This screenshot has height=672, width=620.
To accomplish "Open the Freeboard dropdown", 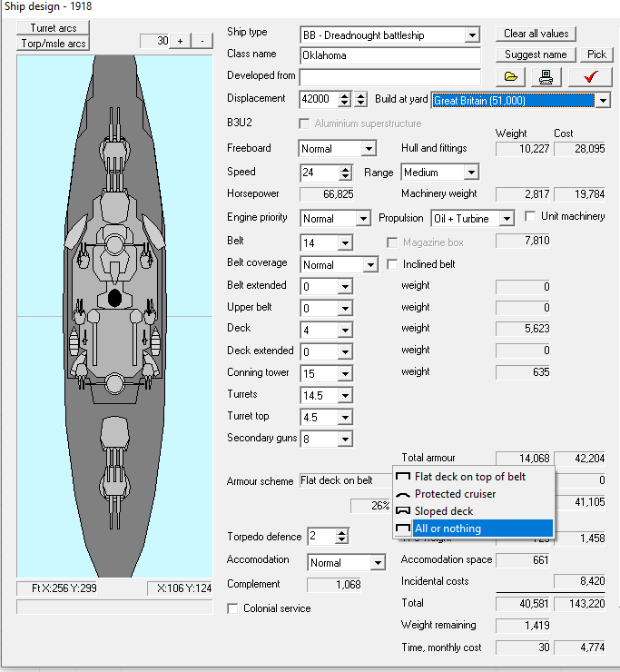I will click(x=368, y=149).
